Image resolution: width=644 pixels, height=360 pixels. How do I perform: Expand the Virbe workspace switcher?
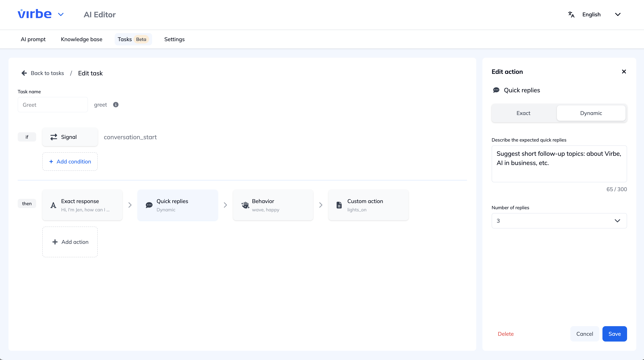coord(61,14)
